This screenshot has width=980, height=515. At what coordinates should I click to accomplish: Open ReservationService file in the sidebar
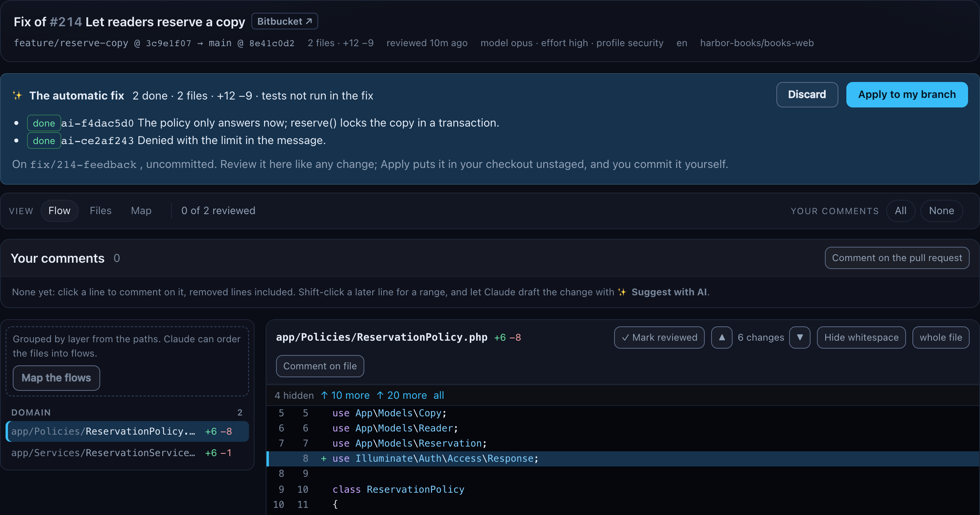[x=127, y=453]
